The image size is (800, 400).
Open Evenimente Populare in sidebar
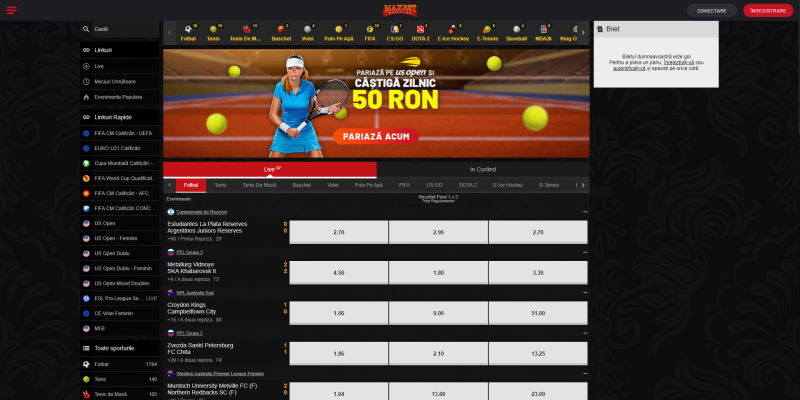[x=120, y=97]
